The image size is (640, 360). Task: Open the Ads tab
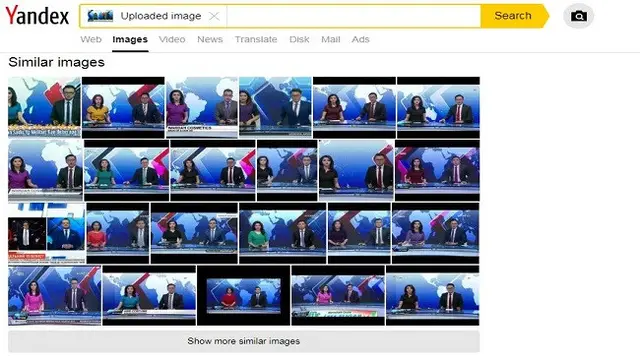[360, 40]
